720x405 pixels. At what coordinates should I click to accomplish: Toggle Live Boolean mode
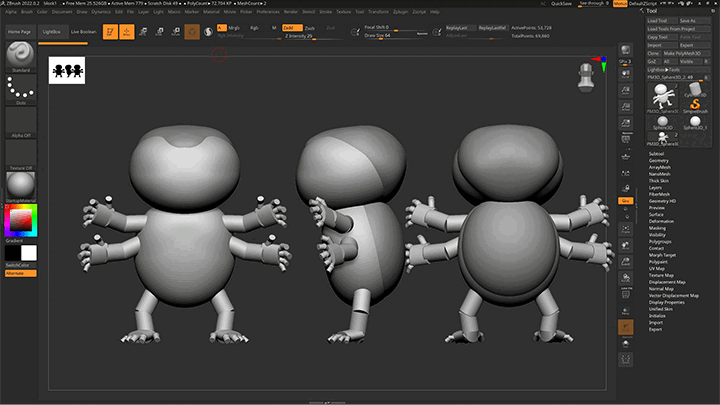click(83, 32)
